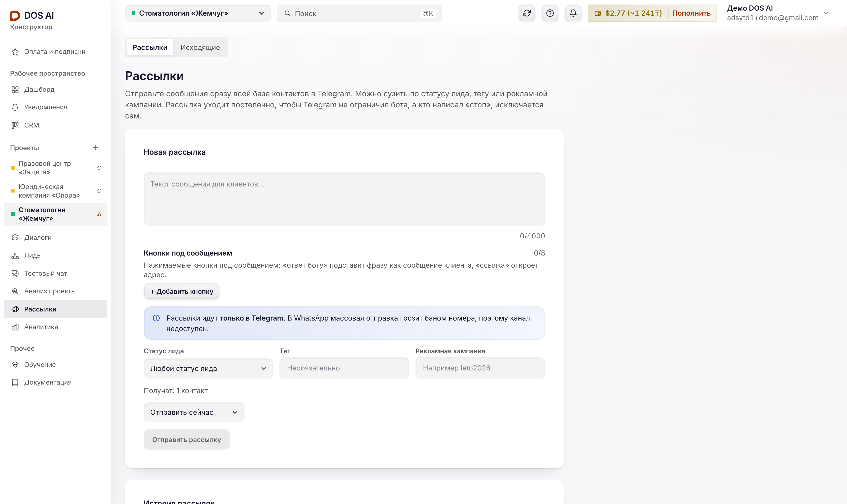
Task: Click the Пополнить link
Action: coord(691,13)
